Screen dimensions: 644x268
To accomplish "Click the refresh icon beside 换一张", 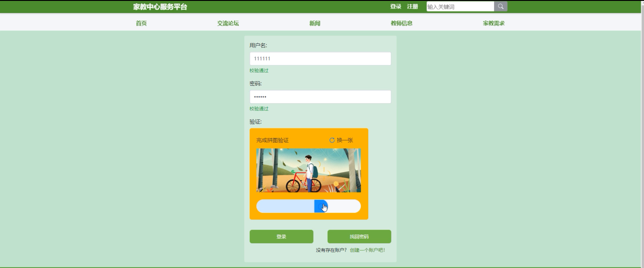I will click(x=332, y=140).
